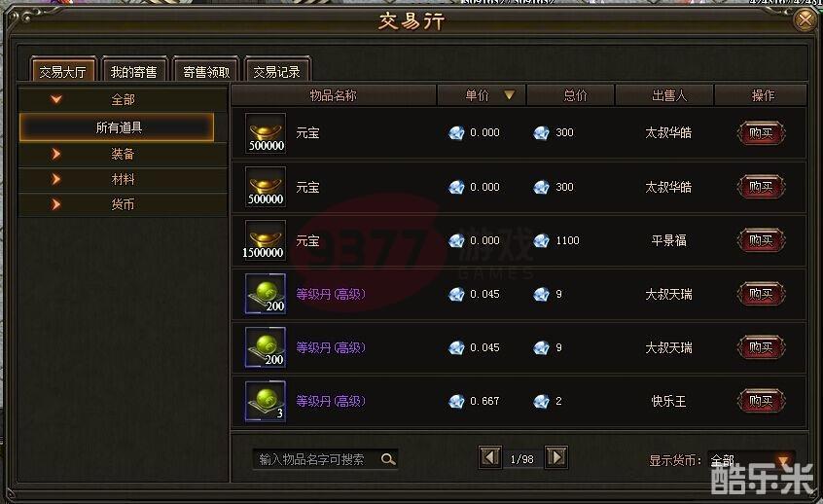The height and width of the screenshot is (504, 823).
Task: Expand the 装备 category
Action: pyautogui.click(x=123, y=154)
